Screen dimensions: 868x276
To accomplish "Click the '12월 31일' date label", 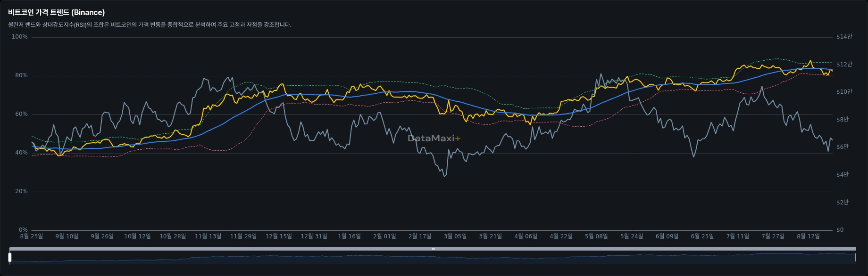I will click(314, 236).
